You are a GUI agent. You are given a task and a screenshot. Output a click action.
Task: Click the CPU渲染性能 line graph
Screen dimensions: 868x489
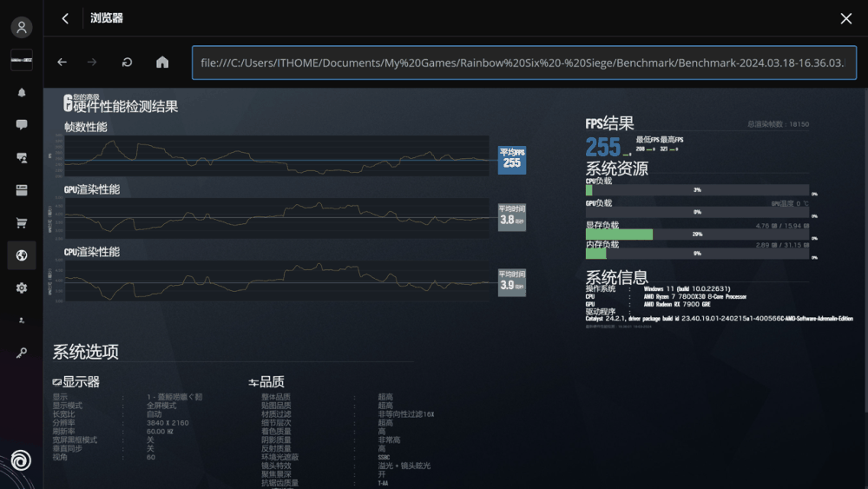(x=276, y=281)
